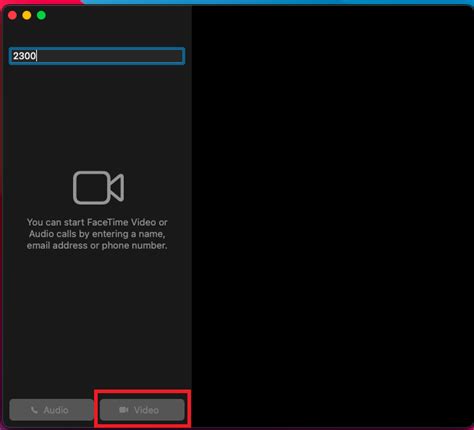The image size is (474, 430).
Task: Focus the contact entry field containing 2300
Action: tap(97, 56)
